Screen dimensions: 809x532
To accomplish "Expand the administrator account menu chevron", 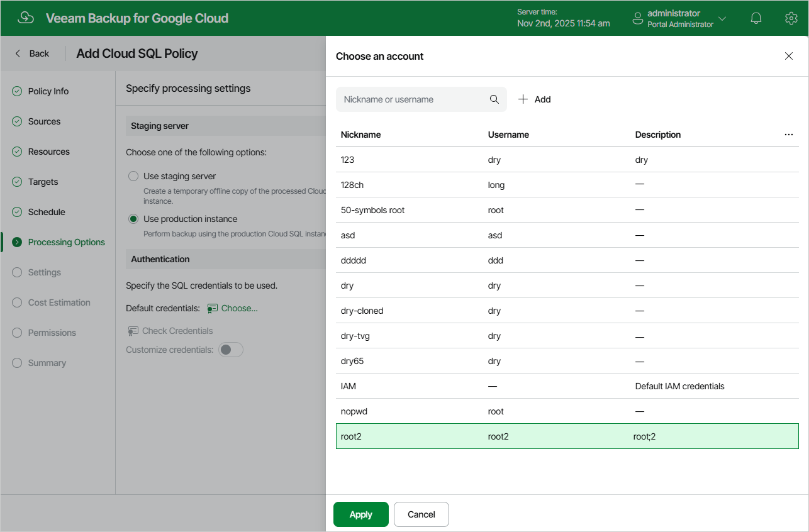I will point(722,18).
